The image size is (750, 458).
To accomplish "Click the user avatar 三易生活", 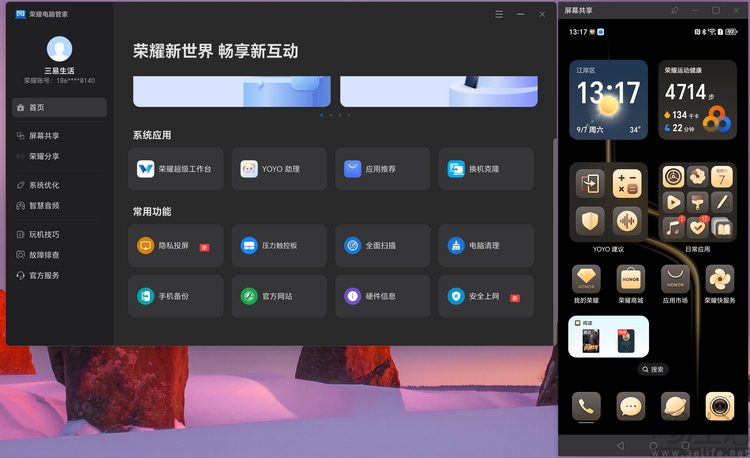I will 59,49.
